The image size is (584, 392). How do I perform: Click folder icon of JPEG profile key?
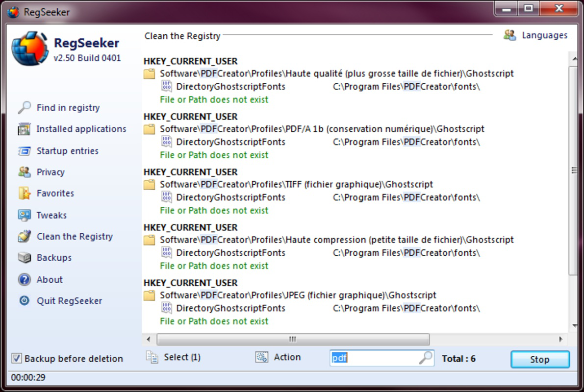click(x=150, y=295)
